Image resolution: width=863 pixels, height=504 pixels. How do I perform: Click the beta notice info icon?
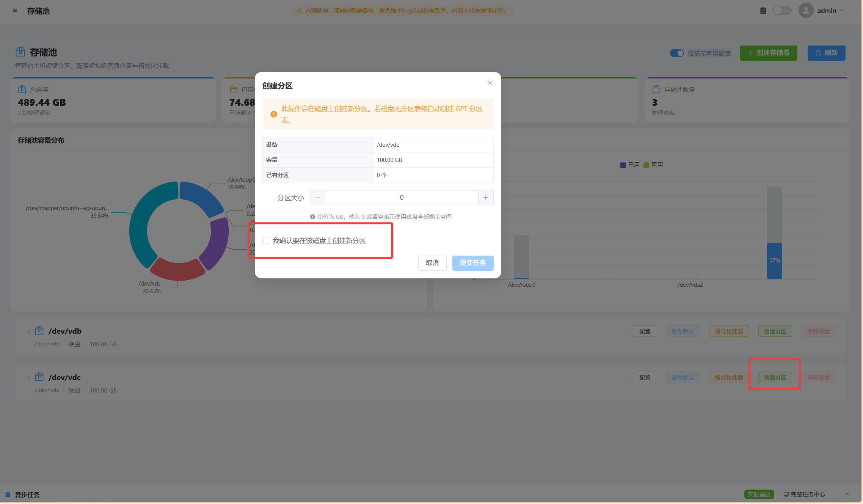click(300, 11)
